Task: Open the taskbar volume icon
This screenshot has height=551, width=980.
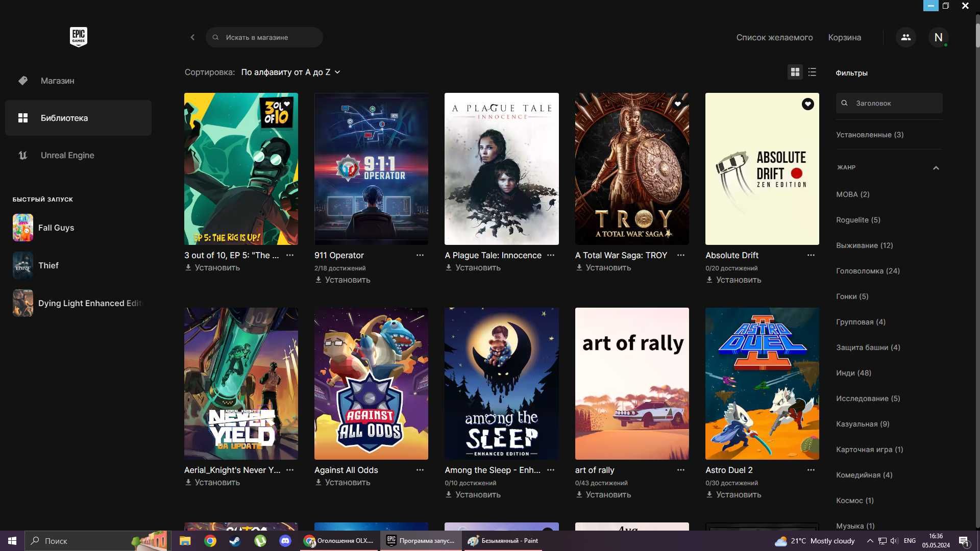Action: point(894,541)
